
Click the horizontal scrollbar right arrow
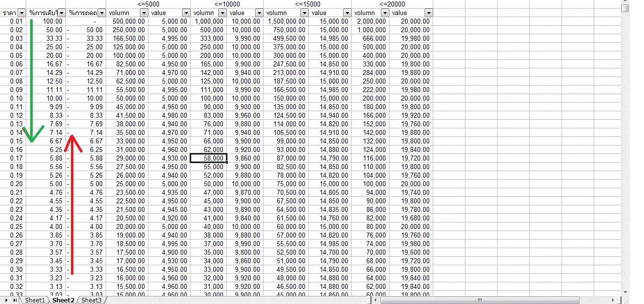click(x=613, y=300)
